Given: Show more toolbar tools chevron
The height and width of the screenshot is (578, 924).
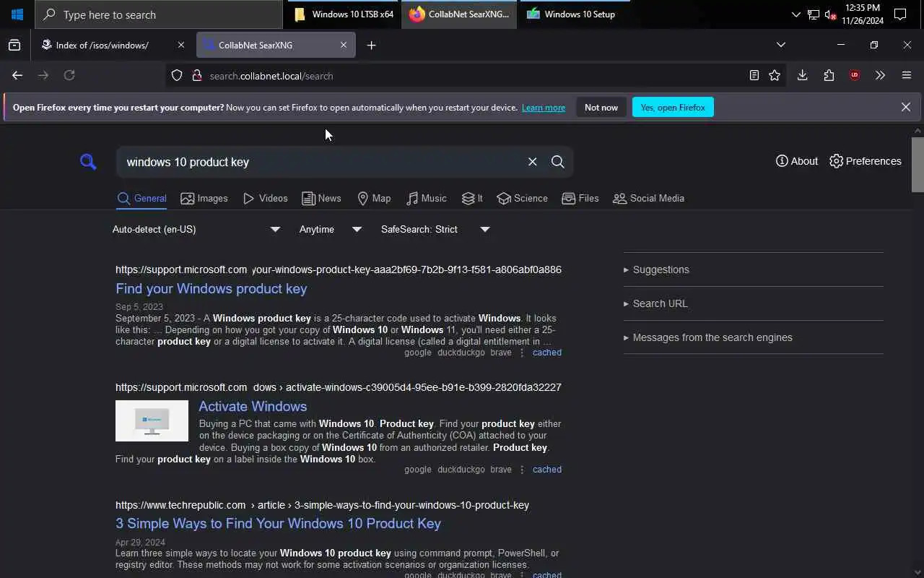Looking at the screenshot, I should point(880,75).
